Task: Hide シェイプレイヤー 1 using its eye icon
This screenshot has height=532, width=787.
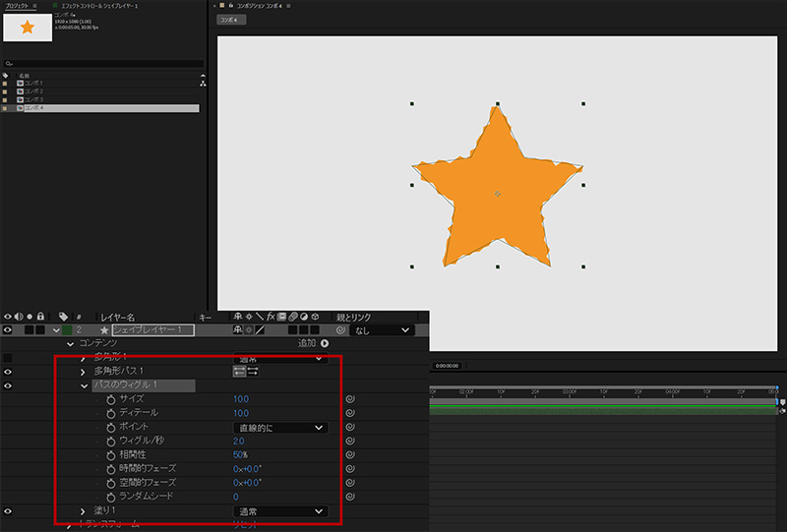Action: [8, 330]
